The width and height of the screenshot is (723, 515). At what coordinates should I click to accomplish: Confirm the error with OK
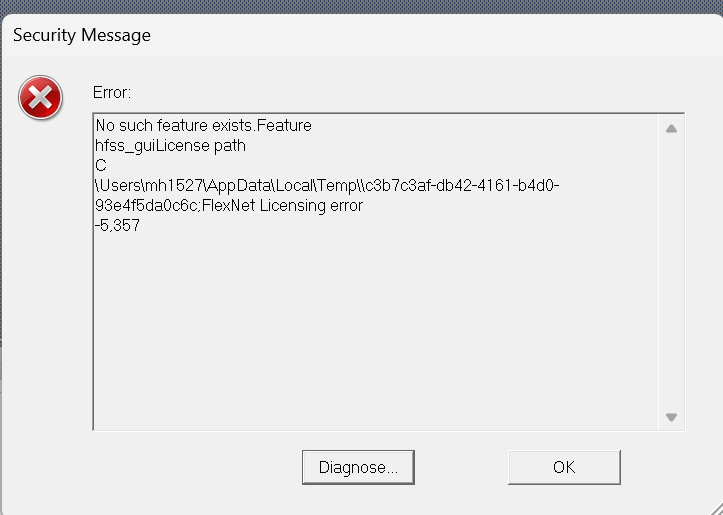pos(564,468)
